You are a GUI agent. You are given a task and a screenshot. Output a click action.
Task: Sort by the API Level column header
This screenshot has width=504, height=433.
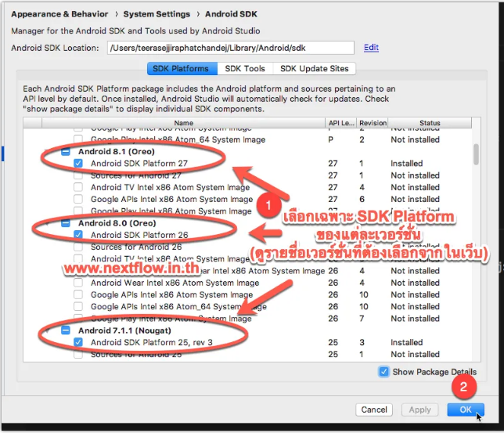coord(341,123)
